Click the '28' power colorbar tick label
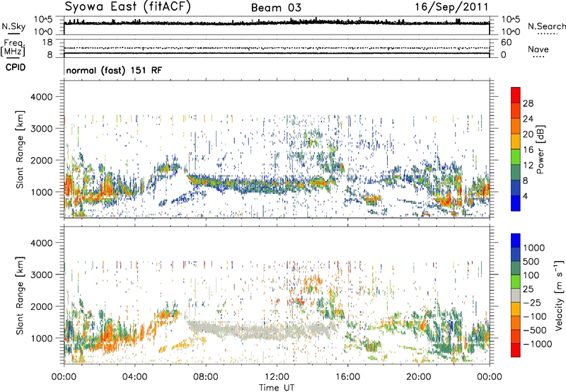 528,103
